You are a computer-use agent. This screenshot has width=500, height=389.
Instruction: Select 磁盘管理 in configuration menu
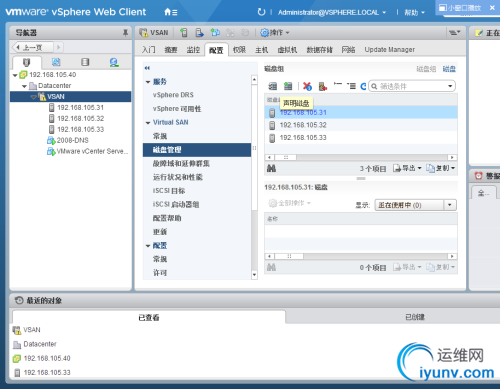(197, 150)
